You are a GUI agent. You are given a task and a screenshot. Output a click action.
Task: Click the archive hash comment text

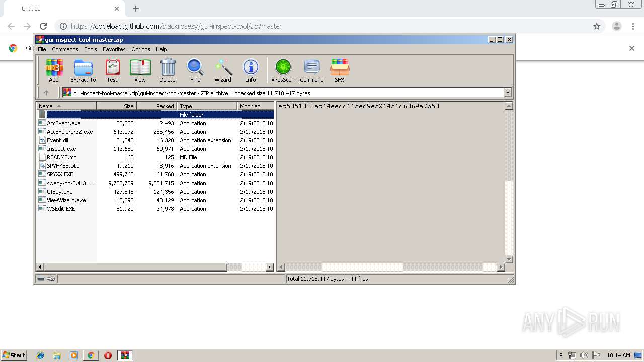click(358, 106)
